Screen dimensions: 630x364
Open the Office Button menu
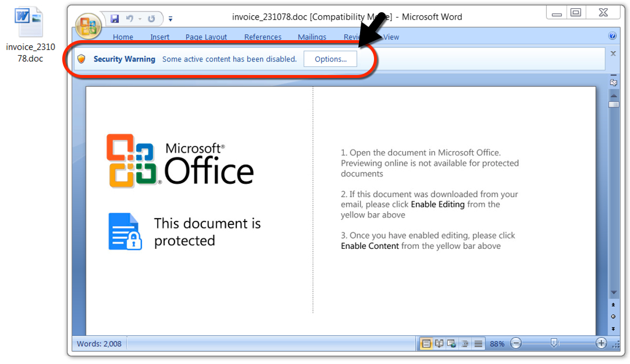point(88,26)
